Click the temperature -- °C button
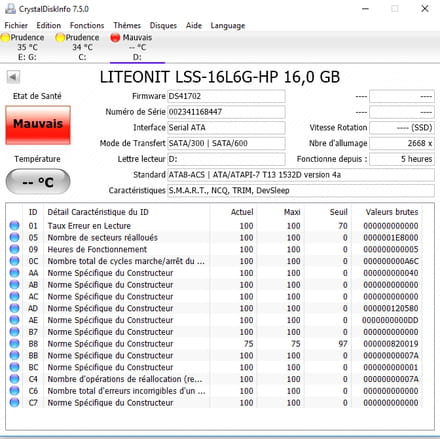440x439 pixels. click(x=38, y=182)
